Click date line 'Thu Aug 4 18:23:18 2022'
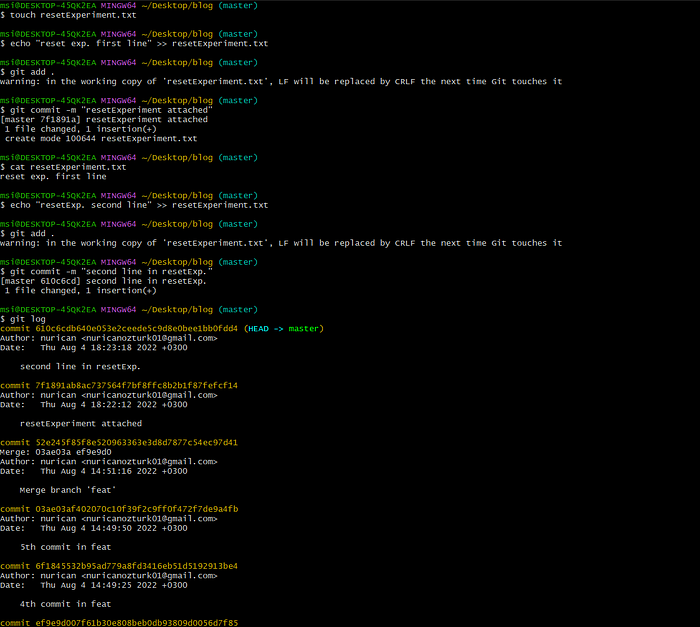 point(94,347)
